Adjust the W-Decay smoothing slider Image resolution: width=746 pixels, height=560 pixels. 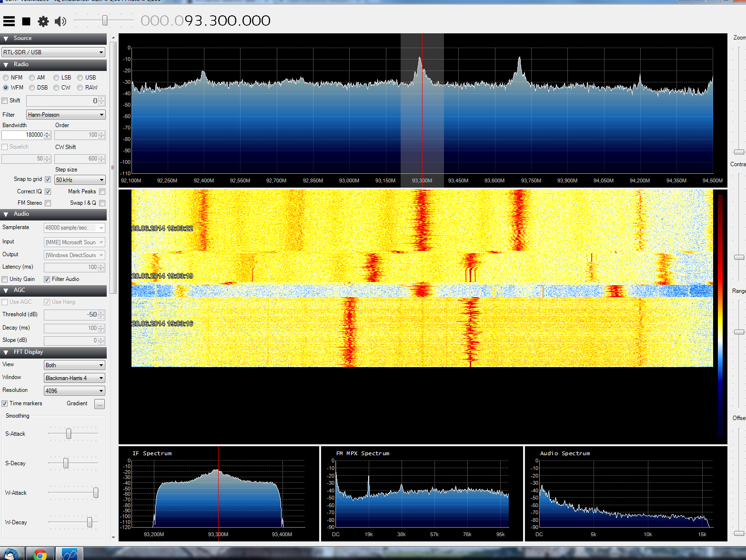pos(90,522)
